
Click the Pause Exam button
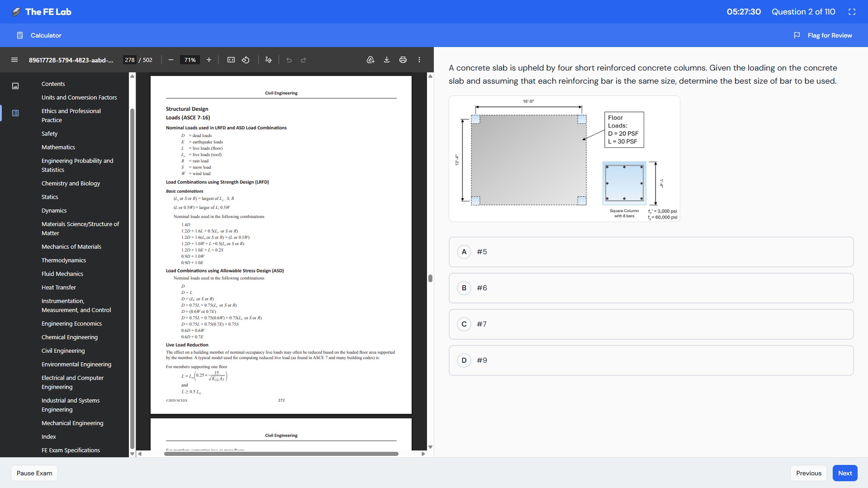tap(34, 473)
